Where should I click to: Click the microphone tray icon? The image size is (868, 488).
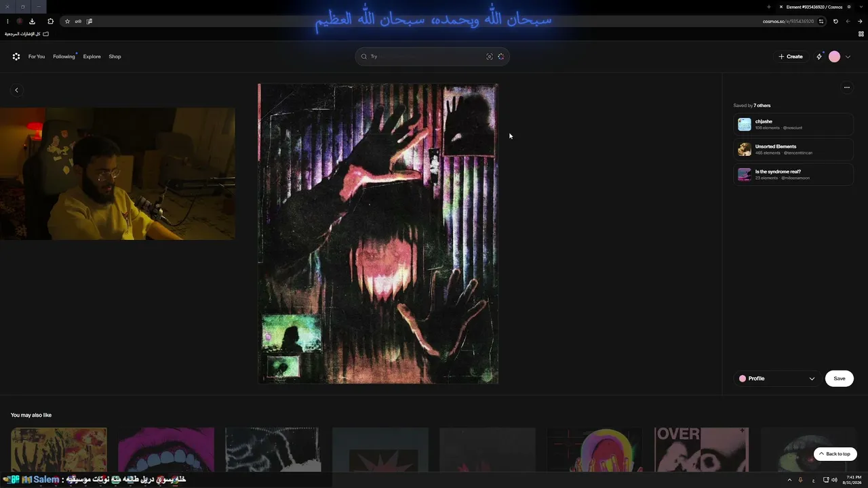coord(800,480)
